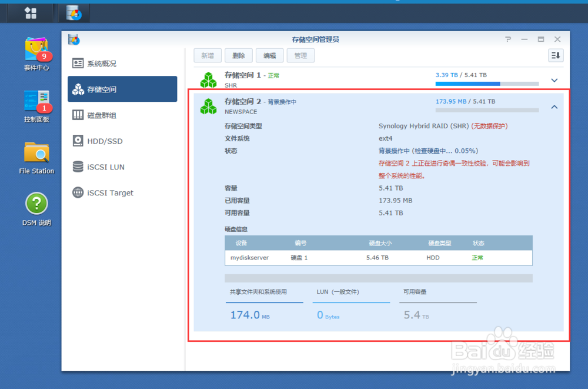Expand 存储空间 1 details chevron

pyautogui.click(x=554, y=80)
